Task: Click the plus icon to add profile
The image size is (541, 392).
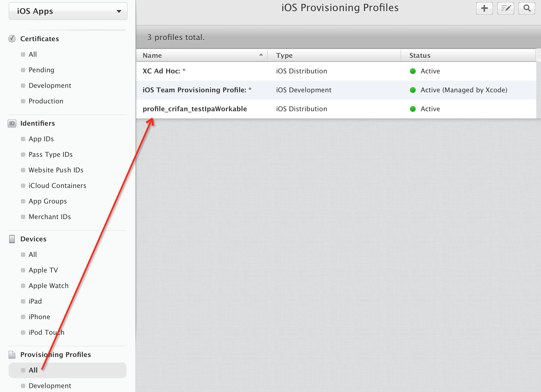Action: (x=484, y=8)
